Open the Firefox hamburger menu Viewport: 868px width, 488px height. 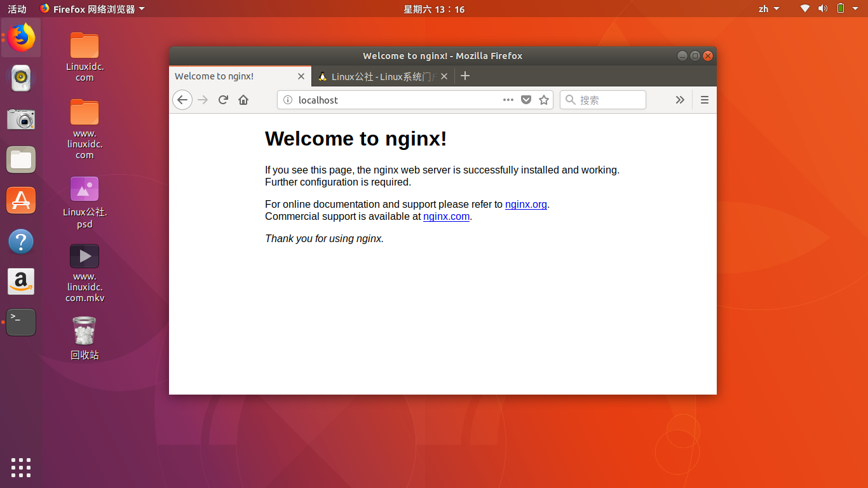[705, 100]
